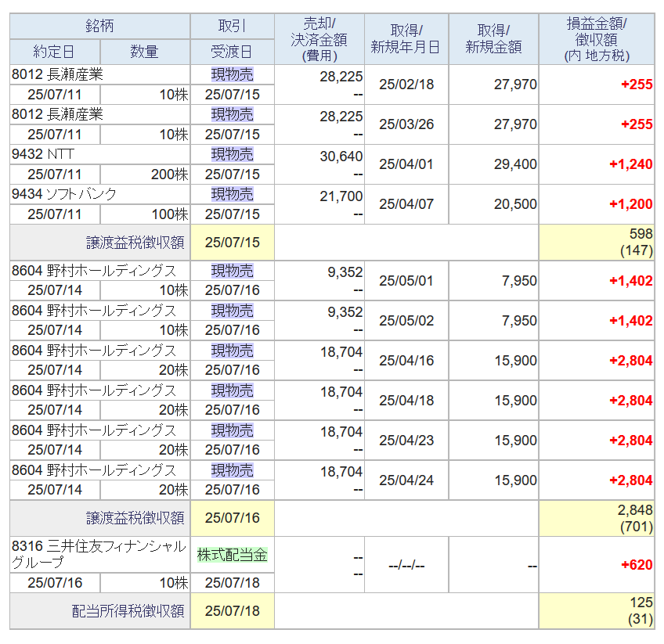Click the 数量 sub-header
This screenshot has width=664, height=644.
[145, 52]
